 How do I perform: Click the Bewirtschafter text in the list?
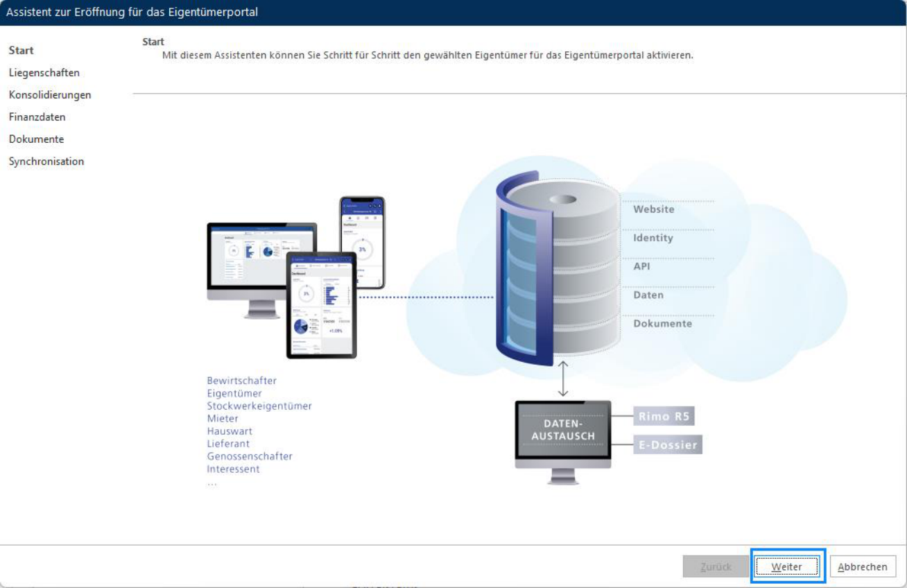242,381
